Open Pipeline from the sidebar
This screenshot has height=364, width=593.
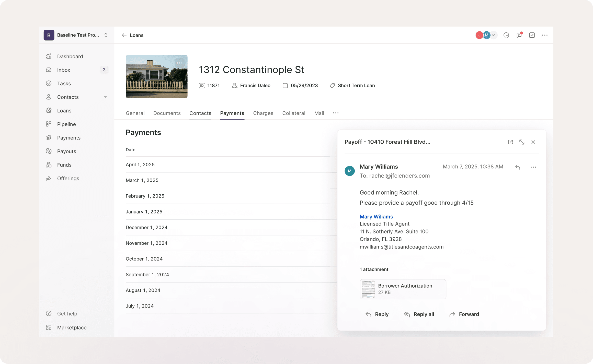point(66,124)
